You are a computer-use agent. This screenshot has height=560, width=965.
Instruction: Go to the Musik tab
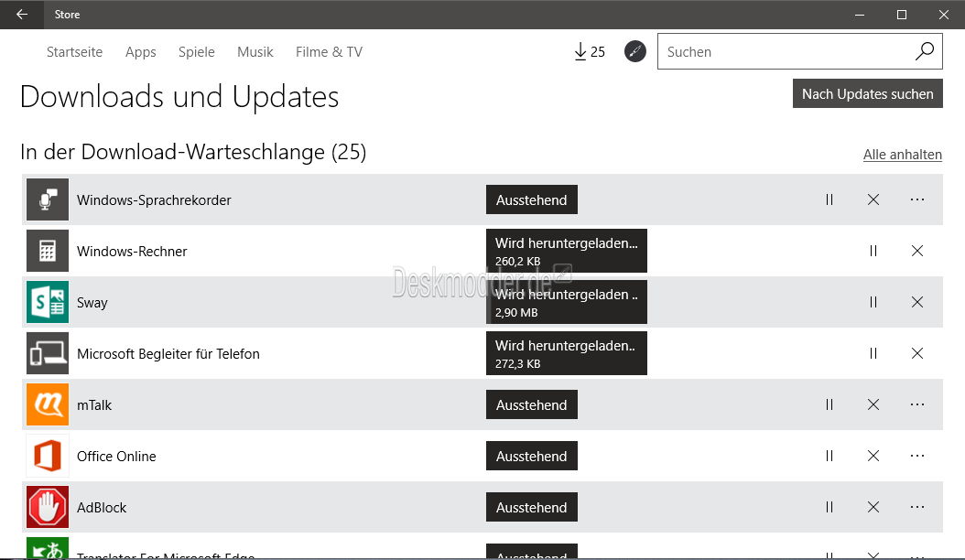tap(255, 51)
